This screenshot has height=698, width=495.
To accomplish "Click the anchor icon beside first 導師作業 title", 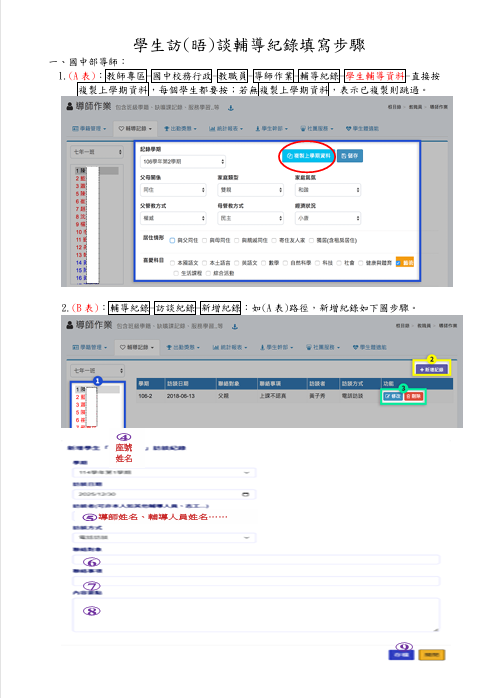I will pyautogui.click(x=231, y=108).
